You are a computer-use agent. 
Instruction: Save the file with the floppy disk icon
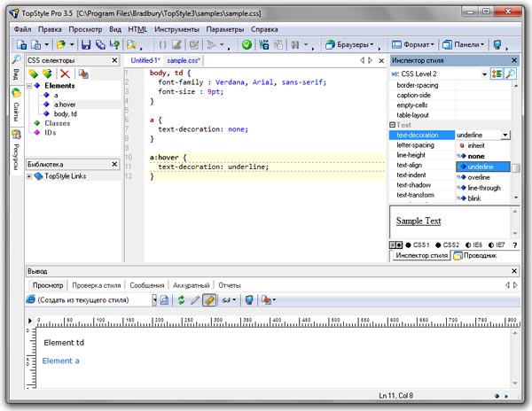pos(86,44)
